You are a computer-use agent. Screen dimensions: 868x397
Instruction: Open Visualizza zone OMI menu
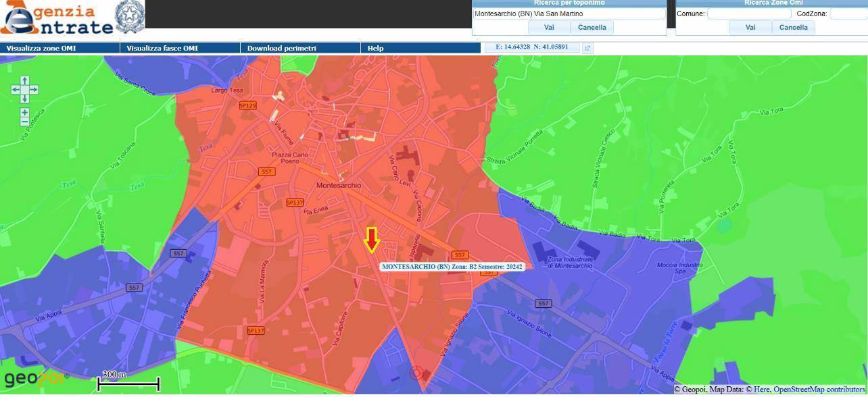coord(60,48)
